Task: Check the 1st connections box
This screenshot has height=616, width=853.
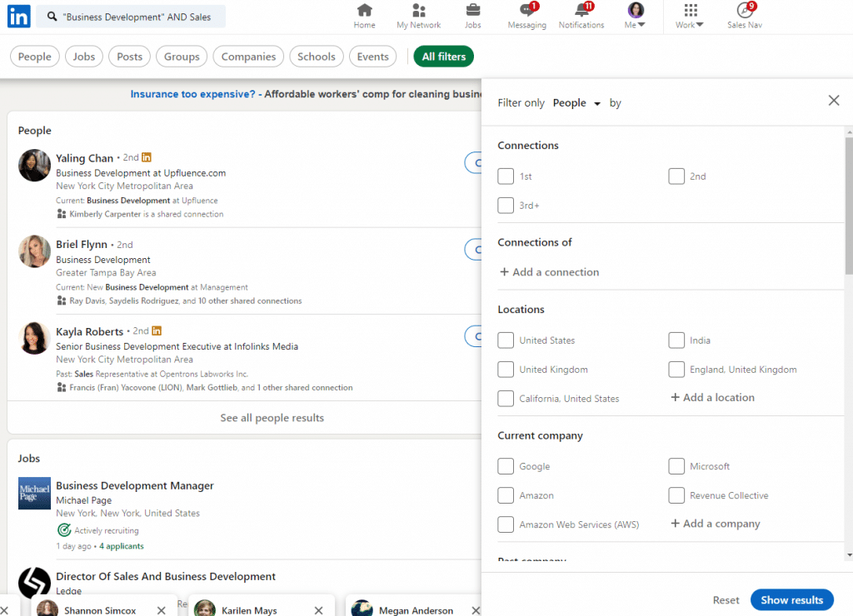Action: pos(506,176)
